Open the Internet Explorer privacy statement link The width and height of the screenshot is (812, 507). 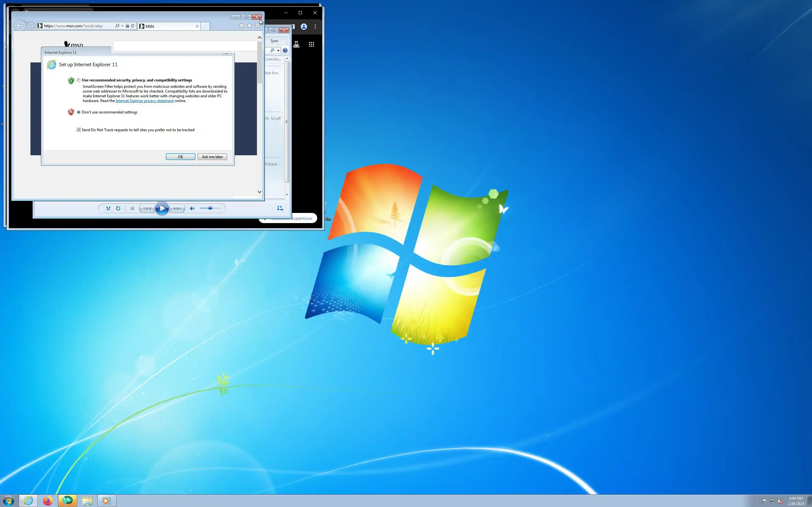point(145,100)
